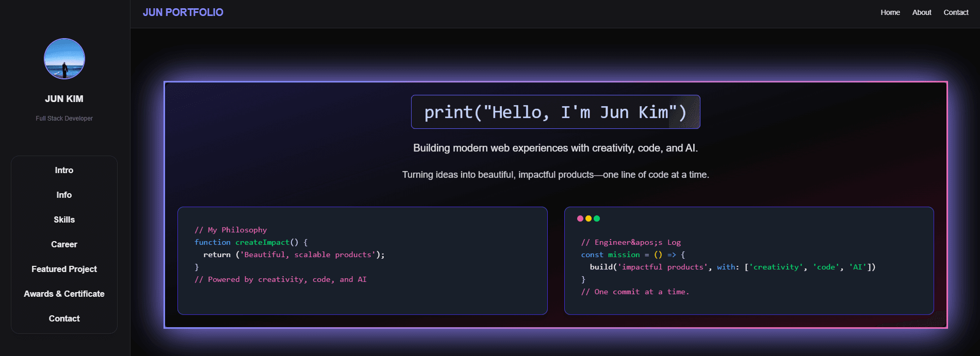This screenshot has height=356, width=980.
Task: Click '// One commit at a time.' comment
Action: click(x=635, y=292)
